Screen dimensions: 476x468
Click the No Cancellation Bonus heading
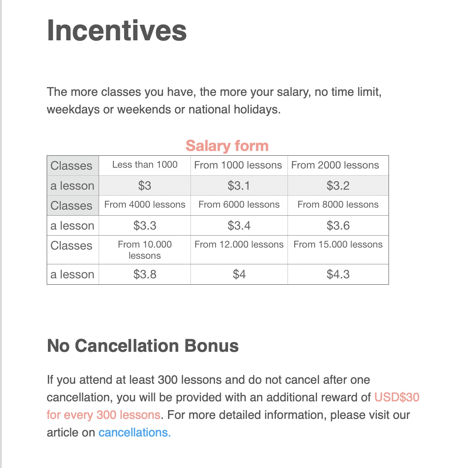143,346
